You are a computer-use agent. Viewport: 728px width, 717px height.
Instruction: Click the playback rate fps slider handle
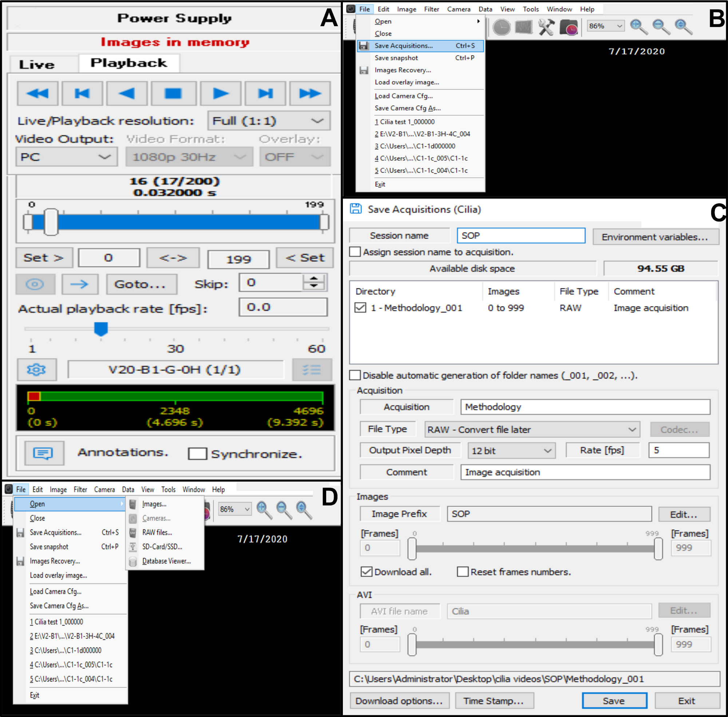coord(101,329)
